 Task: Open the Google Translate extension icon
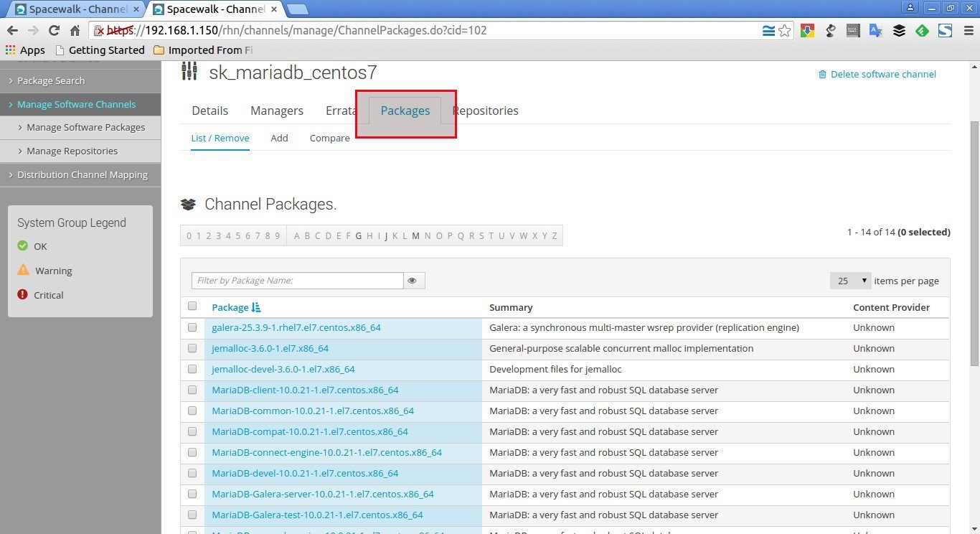[876, 31]
